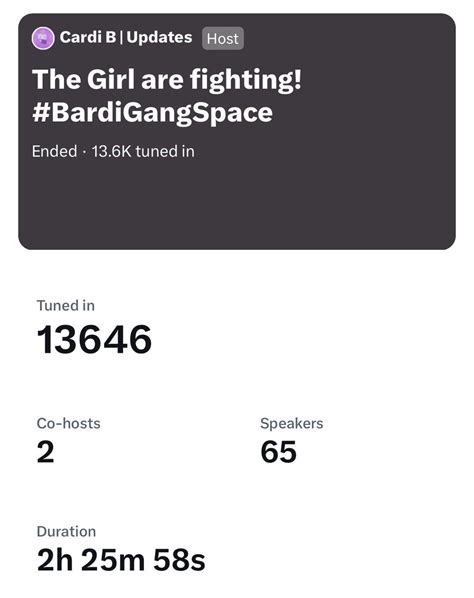The width and height of the screenshot is (474, 598).
Task: Click the '13.6K tuned in' text
Action: pos(143,151)
